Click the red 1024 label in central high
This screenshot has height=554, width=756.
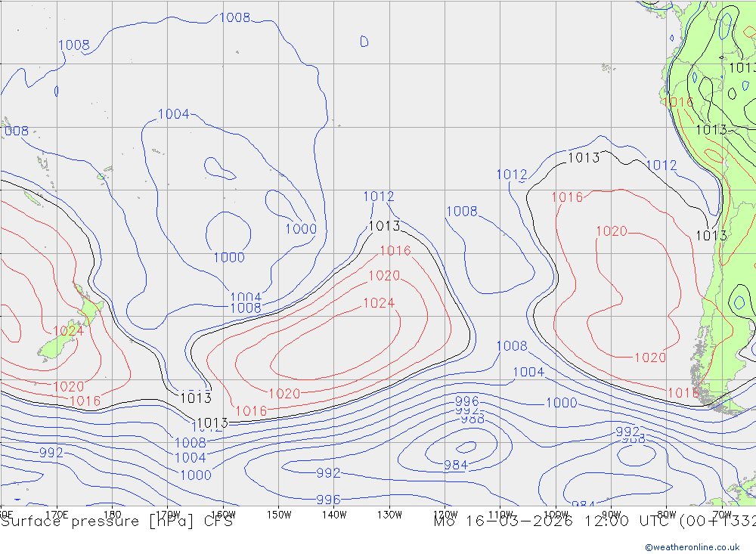379,303
